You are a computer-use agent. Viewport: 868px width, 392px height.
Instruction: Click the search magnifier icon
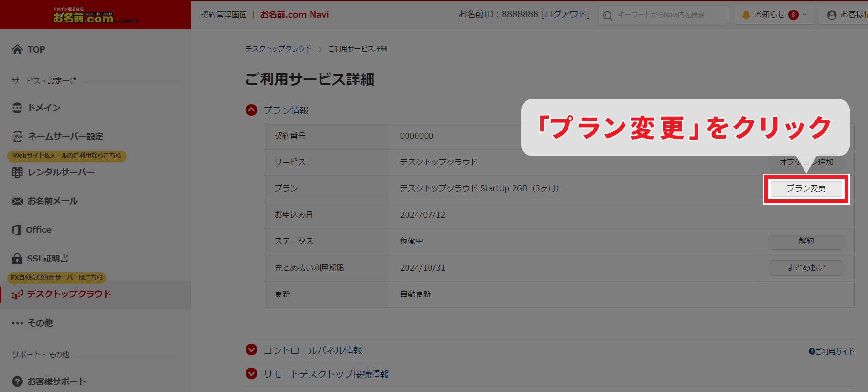tap(608, 15)
